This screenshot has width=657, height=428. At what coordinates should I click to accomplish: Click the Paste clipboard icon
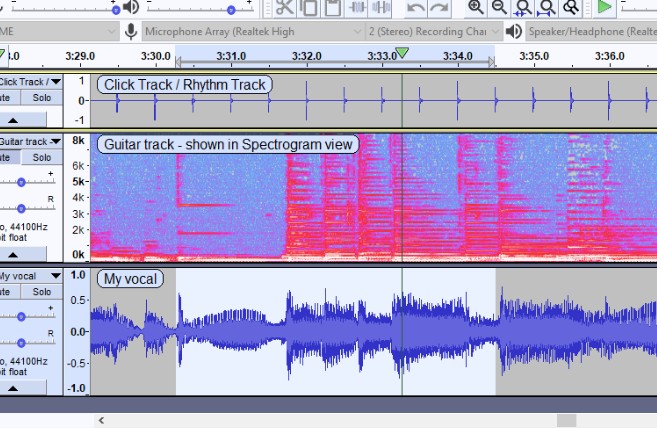point(333,7)
